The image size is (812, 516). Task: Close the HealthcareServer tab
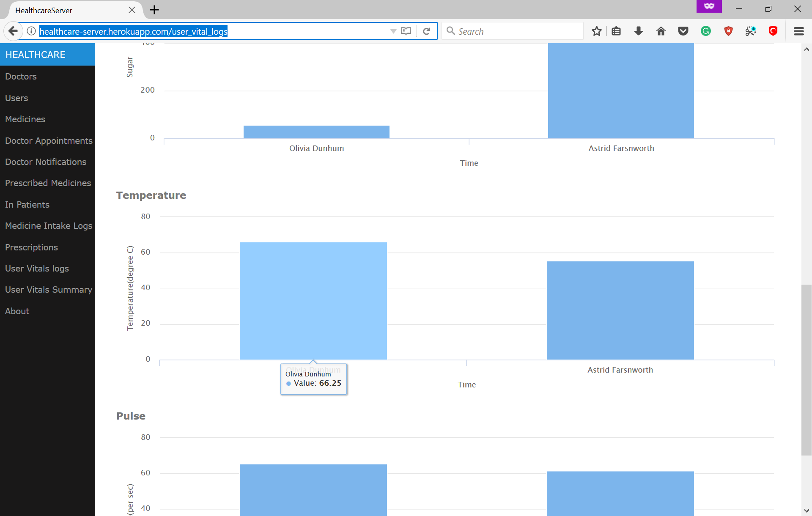(x=132, y=10)
